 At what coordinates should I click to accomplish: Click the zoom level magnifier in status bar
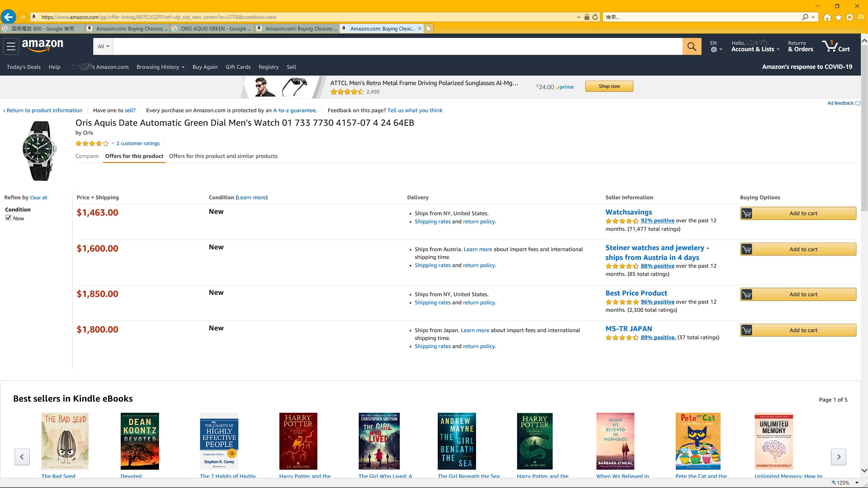click(x=834, y=483)
